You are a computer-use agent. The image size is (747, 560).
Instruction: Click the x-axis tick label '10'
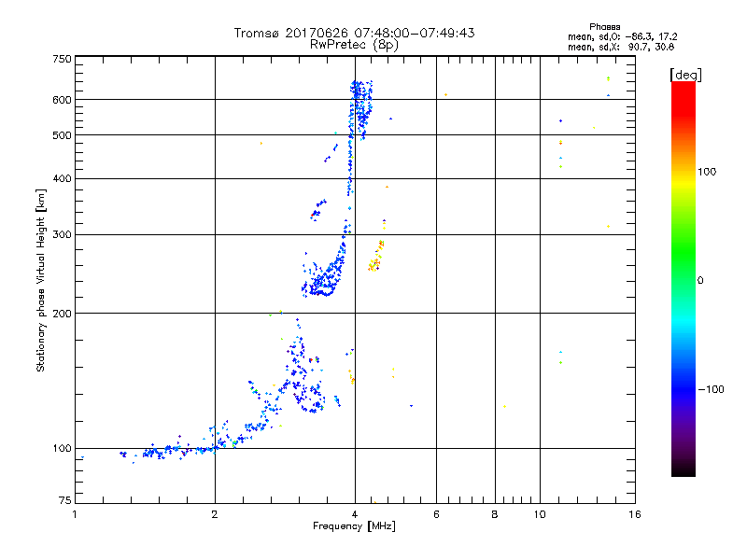(540, 514)
